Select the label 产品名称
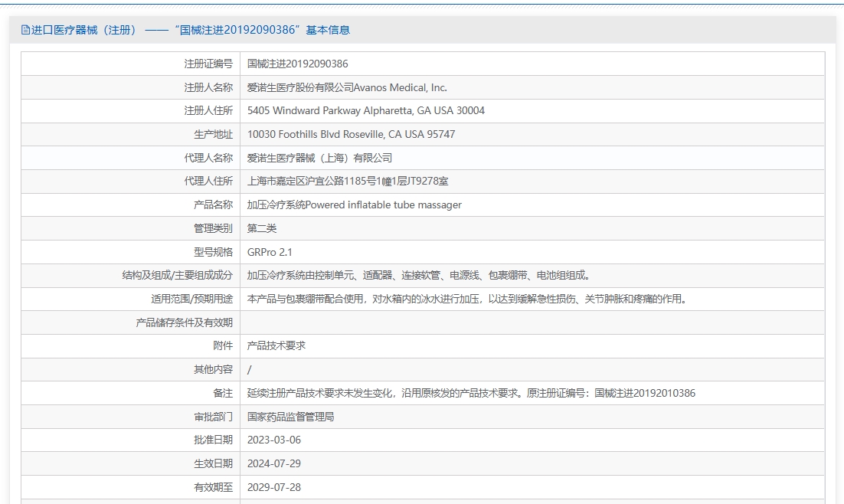 click(213, 205)
